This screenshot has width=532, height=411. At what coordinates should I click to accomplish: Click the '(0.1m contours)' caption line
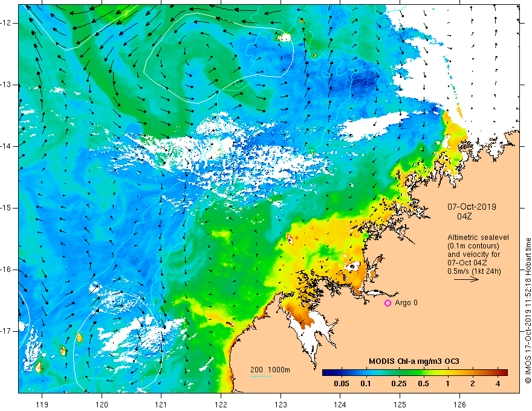(x=473, y=246)
